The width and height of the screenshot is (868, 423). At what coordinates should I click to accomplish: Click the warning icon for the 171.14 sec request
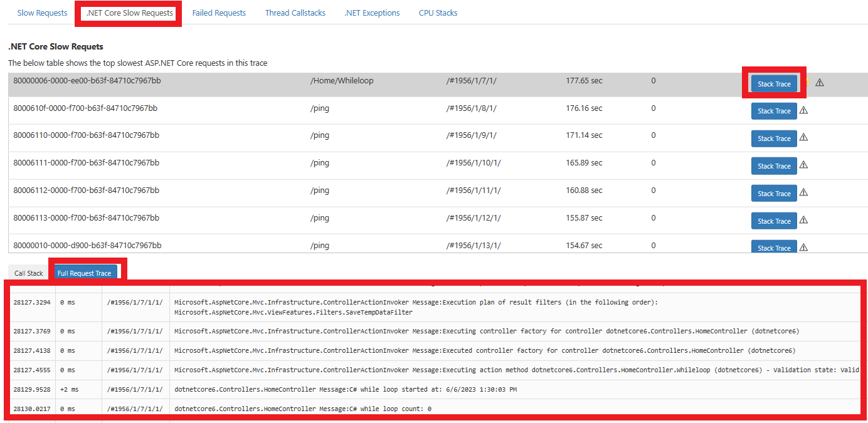(x=803, y=138)
